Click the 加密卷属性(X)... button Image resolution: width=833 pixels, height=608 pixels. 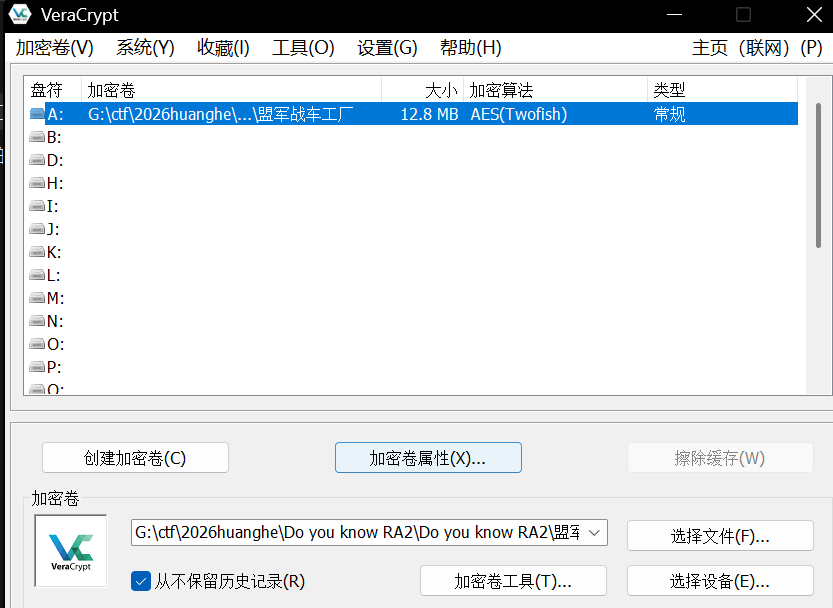tap(428, 458)
